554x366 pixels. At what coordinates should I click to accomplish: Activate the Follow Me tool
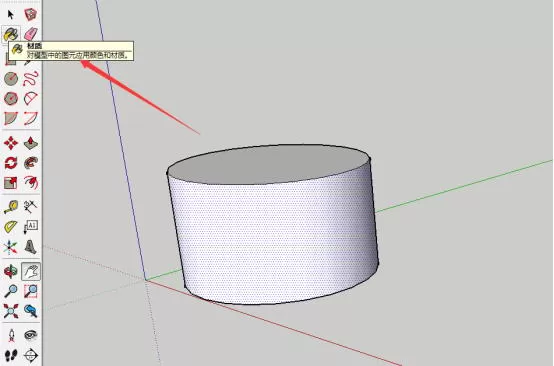31,163
